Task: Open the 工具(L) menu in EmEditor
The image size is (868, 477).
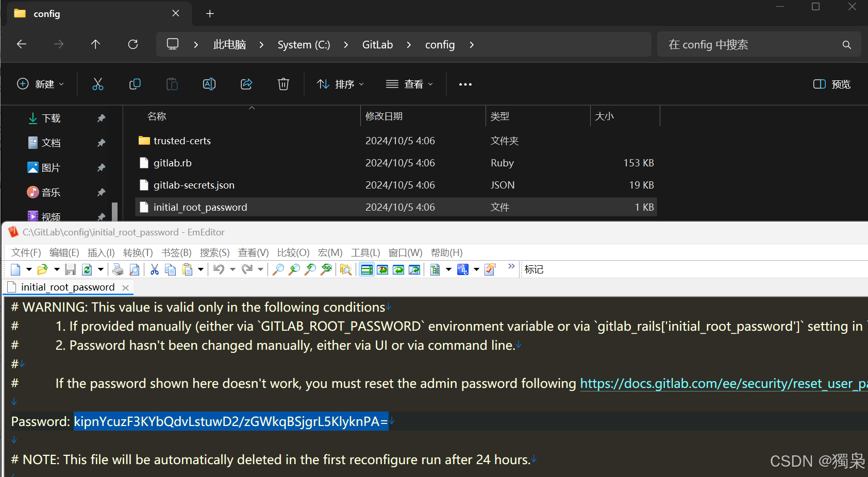Action: (365, 252)
